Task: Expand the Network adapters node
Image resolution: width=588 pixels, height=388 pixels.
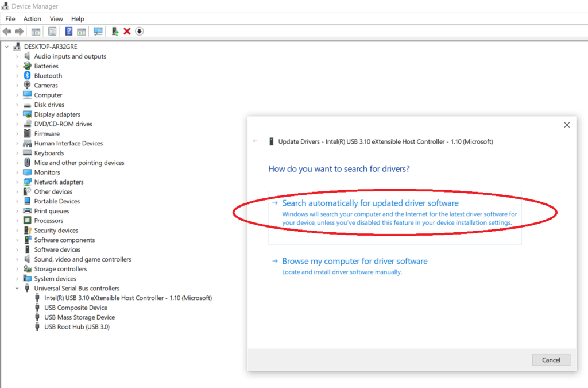Action: (17, 182)
